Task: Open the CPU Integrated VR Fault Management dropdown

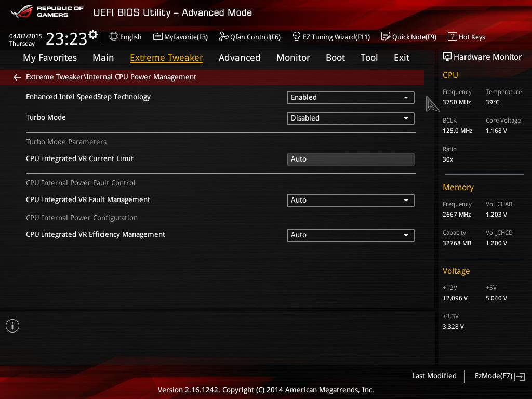Action: coord(350,200)
